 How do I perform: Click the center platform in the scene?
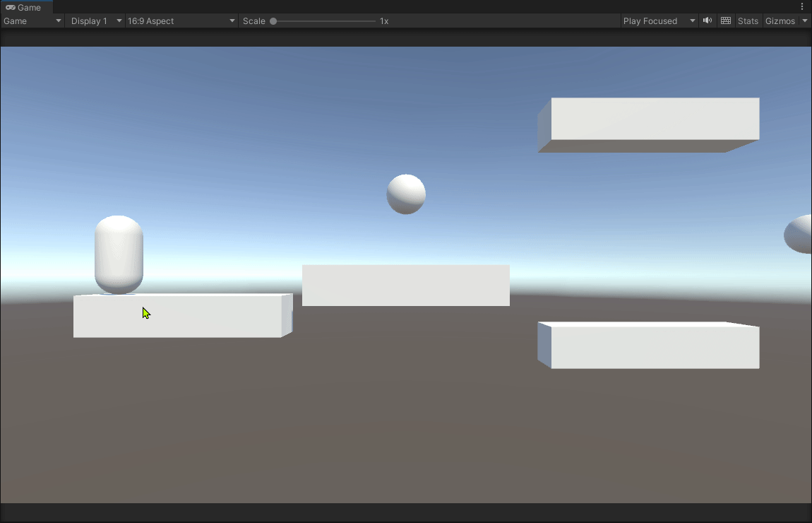click(406, 285)
